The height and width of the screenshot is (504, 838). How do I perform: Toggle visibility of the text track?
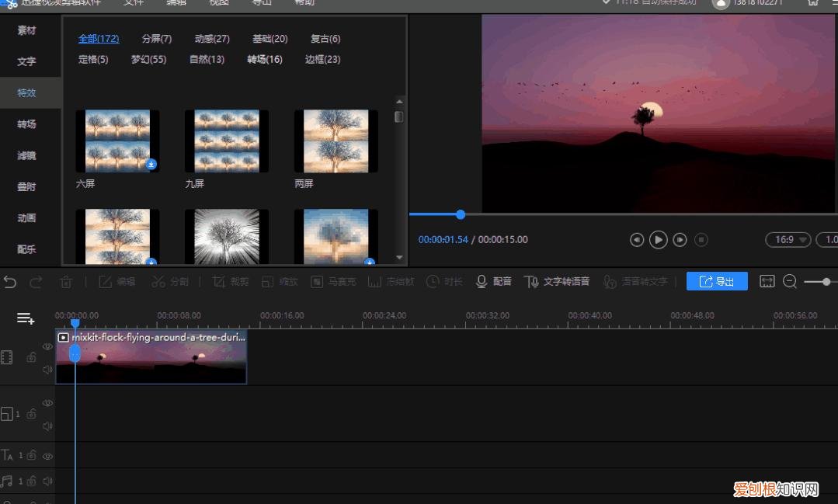pyautogui.click(x=47, y=456)
